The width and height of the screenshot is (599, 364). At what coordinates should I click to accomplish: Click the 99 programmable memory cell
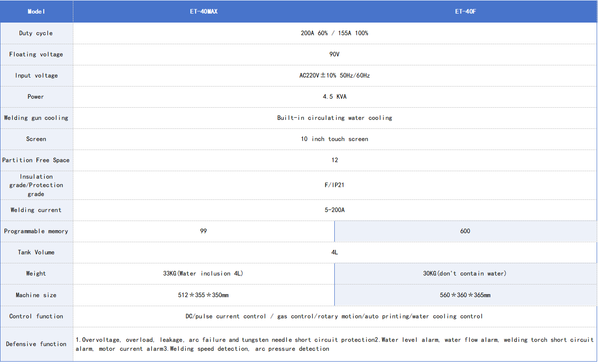203,231
